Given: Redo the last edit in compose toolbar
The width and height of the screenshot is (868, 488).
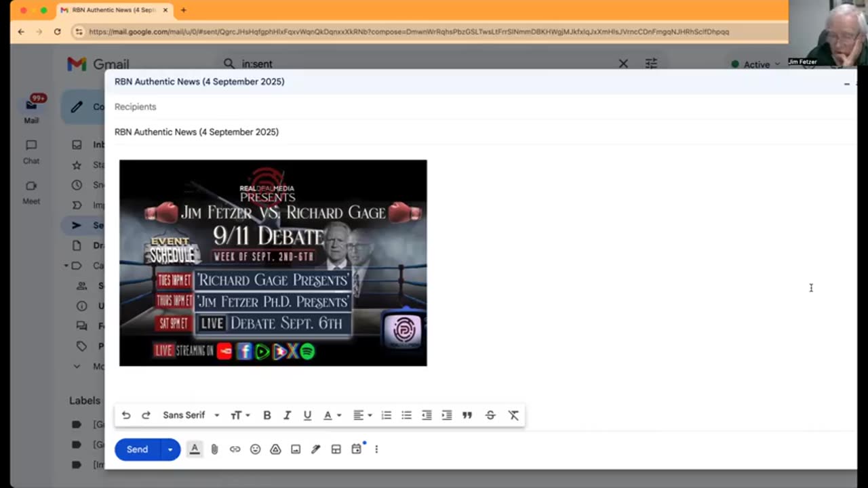Looking at the screenshot, I should point(146,415).
